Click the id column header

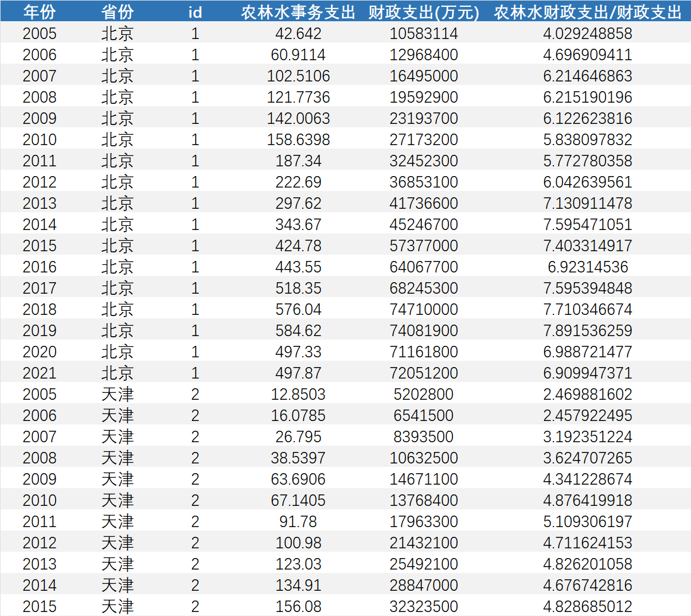195,12
